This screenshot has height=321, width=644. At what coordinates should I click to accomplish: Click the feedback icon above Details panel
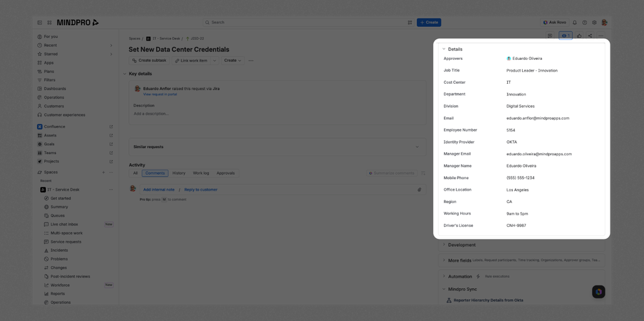(550, 35)
